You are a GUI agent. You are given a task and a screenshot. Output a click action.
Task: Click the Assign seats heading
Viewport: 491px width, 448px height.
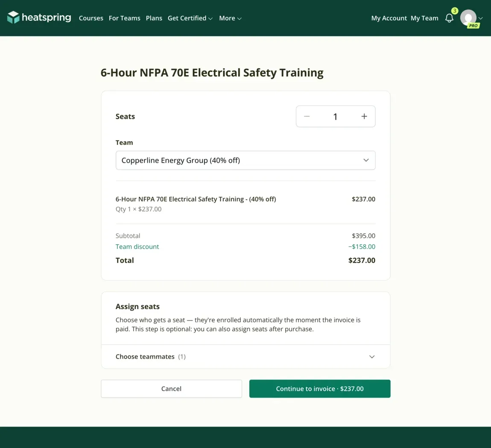point(137,306)
